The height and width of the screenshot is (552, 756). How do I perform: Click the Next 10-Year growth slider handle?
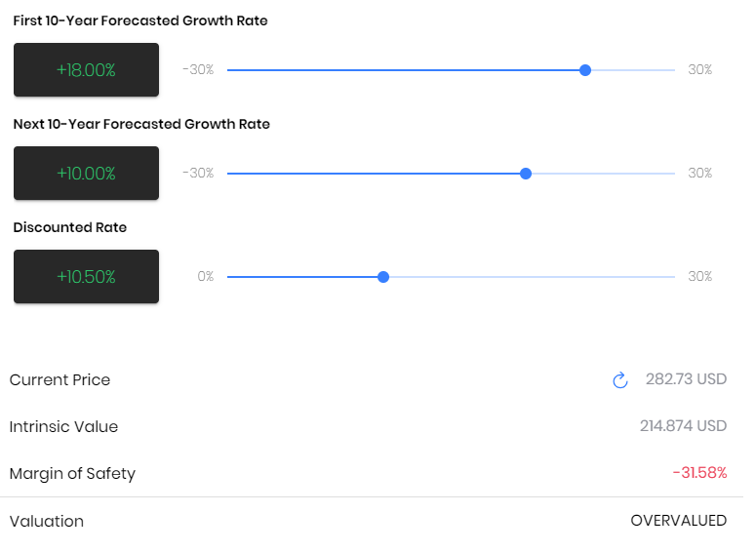coord(526,174)
